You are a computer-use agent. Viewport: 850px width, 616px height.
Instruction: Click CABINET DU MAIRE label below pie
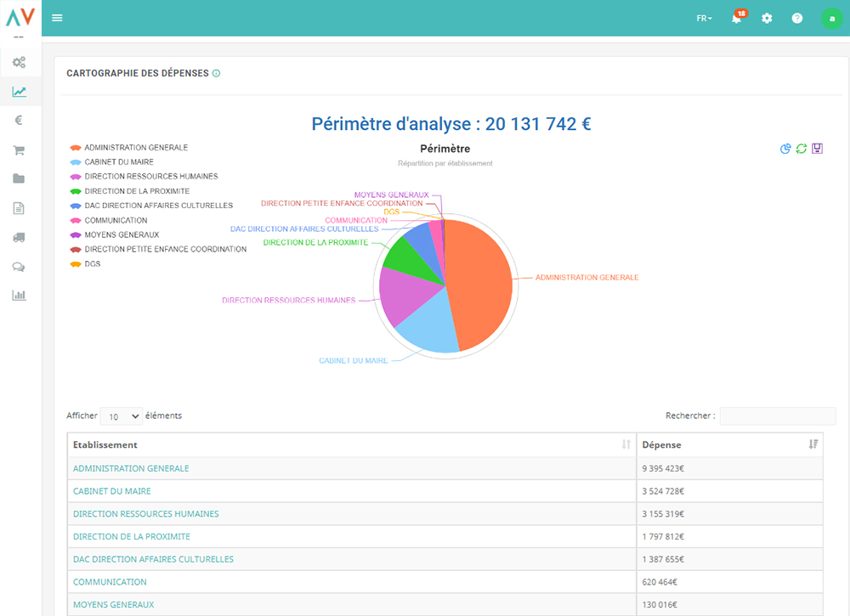tap(354, 361)
